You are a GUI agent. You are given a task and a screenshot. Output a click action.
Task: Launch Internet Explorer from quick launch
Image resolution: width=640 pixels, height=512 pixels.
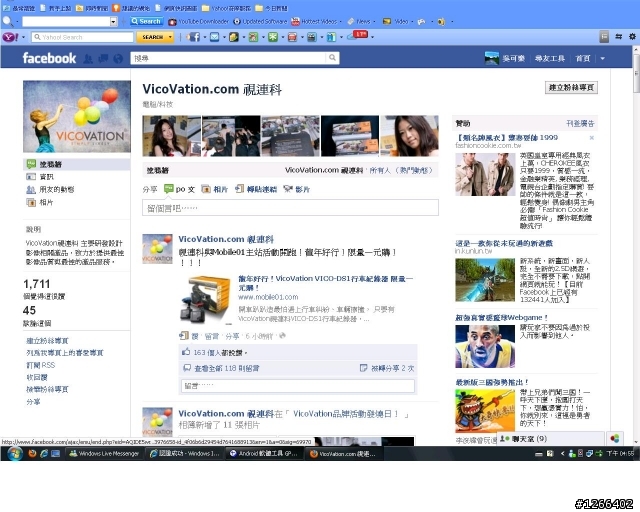[44, 454]
